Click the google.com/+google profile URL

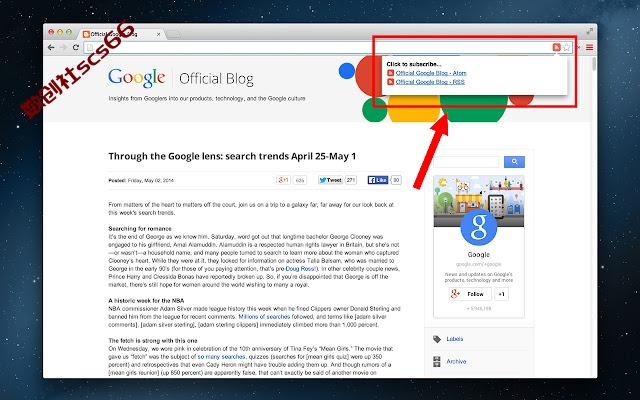[x=479, y=264]
